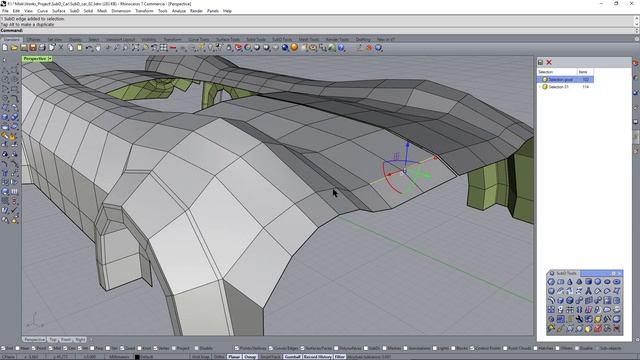Select the highlighted Selection group row
Screen dimensions: 640x360
pos(565,80)
